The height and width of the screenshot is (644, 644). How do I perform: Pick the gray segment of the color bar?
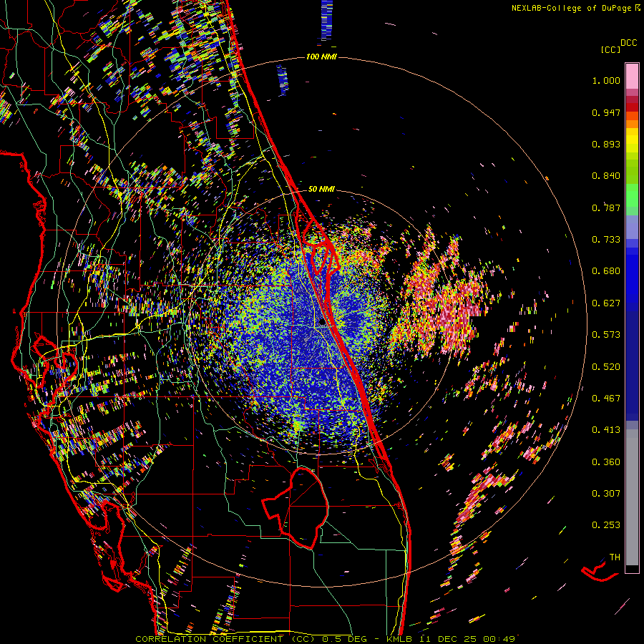[x=632, y=497]
